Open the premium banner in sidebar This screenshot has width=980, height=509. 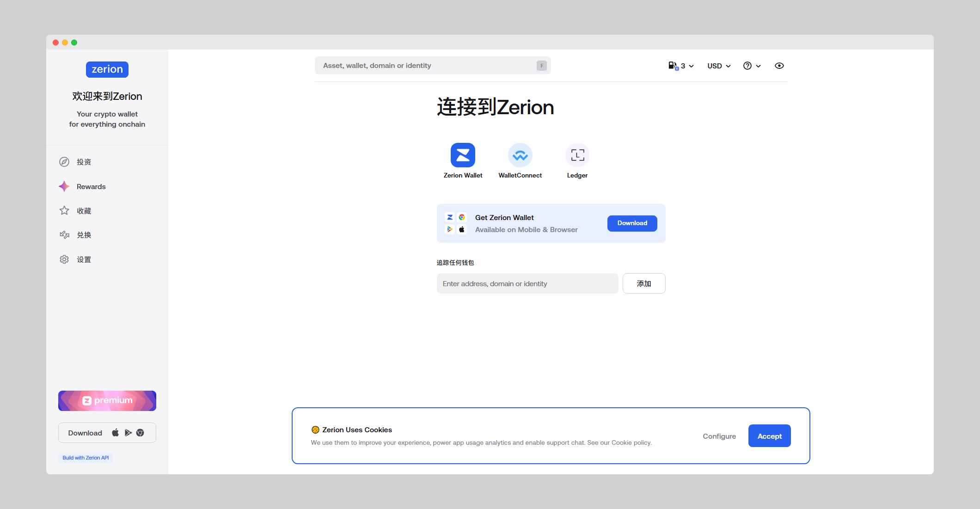(107, 401)
